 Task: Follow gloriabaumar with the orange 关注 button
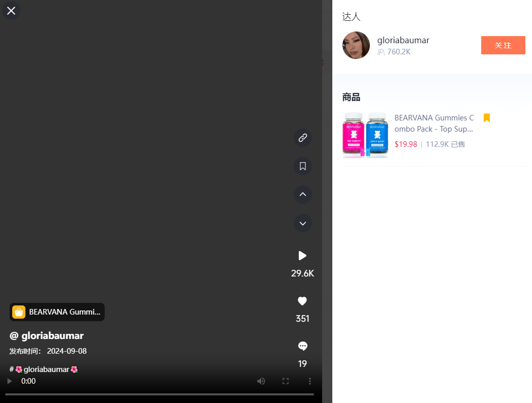pyautogui.click(x=503, y=45)
